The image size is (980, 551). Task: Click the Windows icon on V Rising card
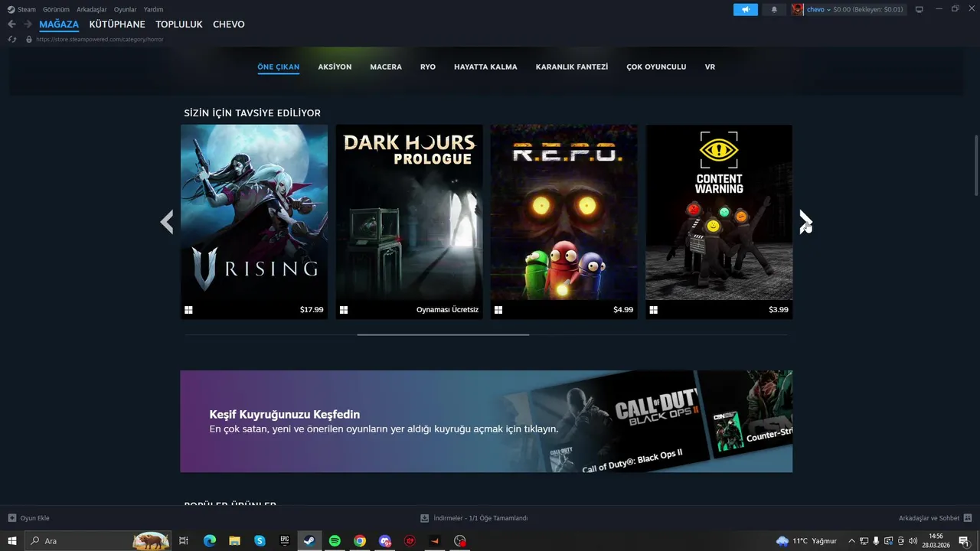click(x=188, y=310)
